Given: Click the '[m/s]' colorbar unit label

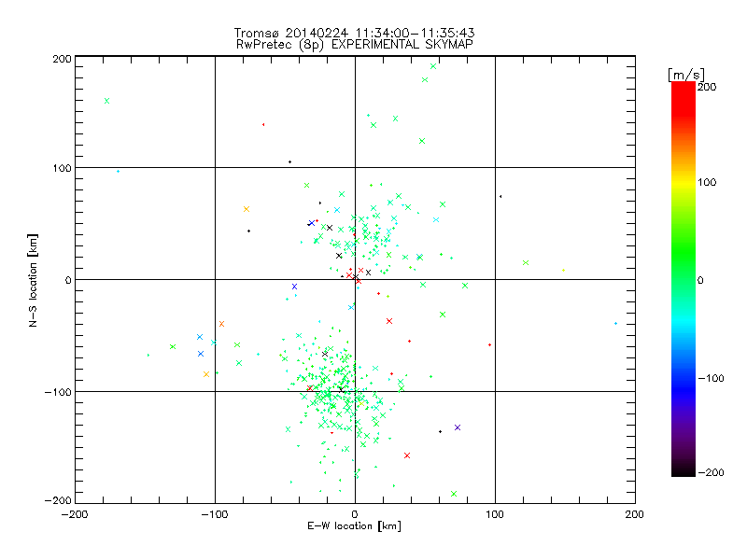Looking at the screenshot, I should click(x=686, y=75).
